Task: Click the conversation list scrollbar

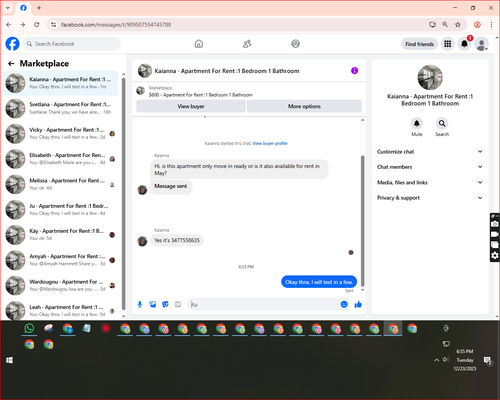Action: (123, 193)
